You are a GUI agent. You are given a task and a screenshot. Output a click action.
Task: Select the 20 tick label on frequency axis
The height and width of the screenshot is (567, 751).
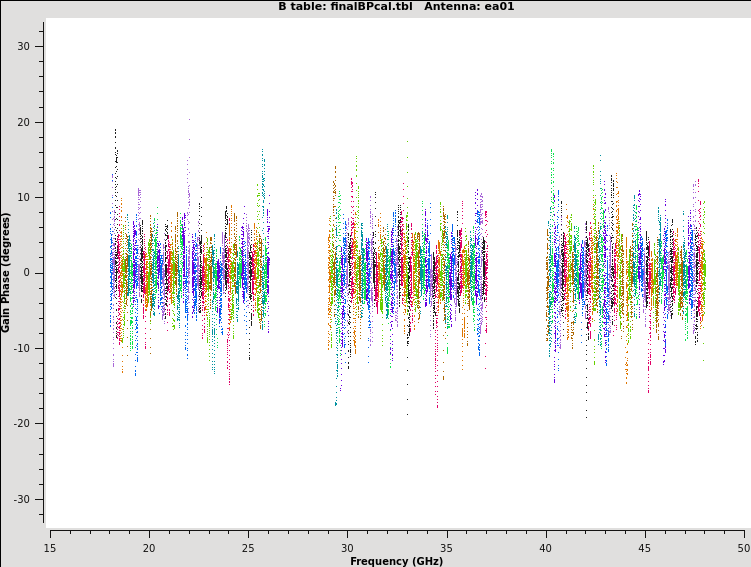click(149, 548)
